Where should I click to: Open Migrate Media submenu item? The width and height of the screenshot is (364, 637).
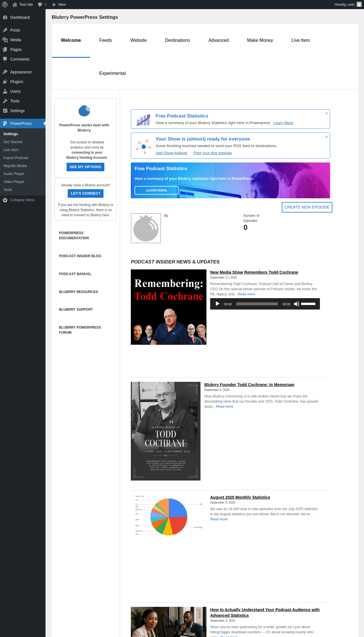pyautogui.click(x=15, y=166)
